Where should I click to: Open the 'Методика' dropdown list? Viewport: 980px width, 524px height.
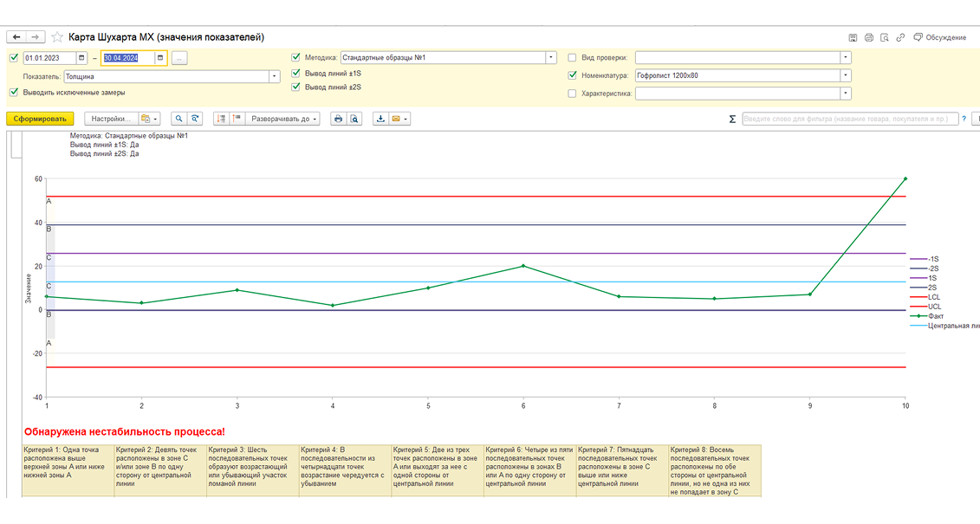click(x=551, y=57)
